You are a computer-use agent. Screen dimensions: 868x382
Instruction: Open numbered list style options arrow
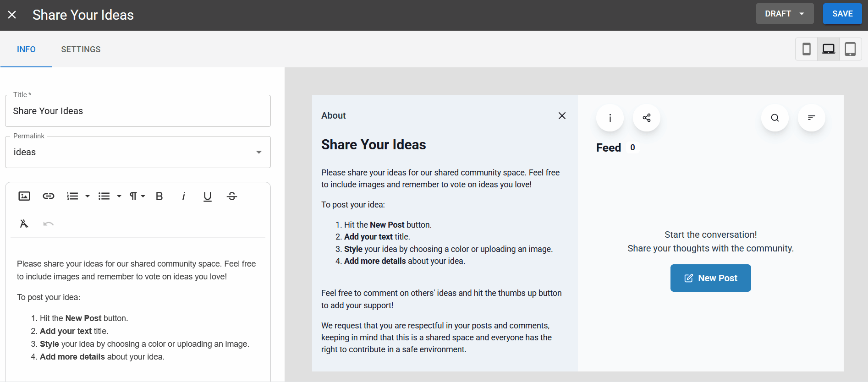(88, 196)
